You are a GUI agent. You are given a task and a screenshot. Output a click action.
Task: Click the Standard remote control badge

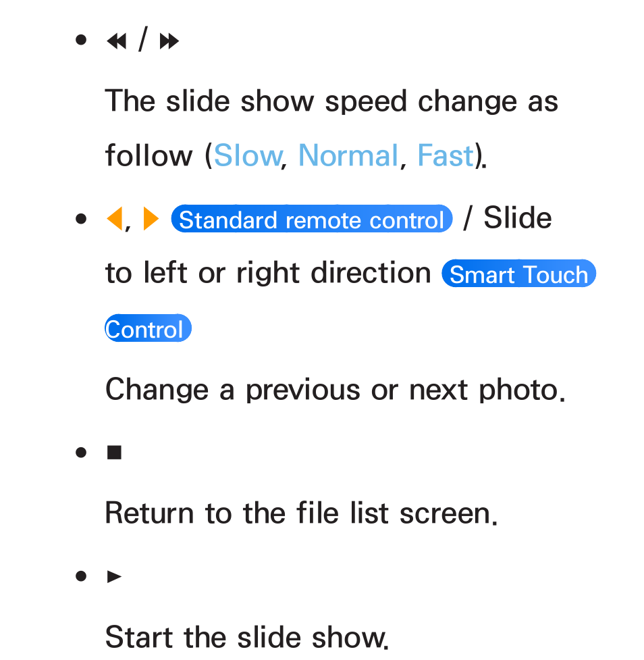[x=312, y=219]
